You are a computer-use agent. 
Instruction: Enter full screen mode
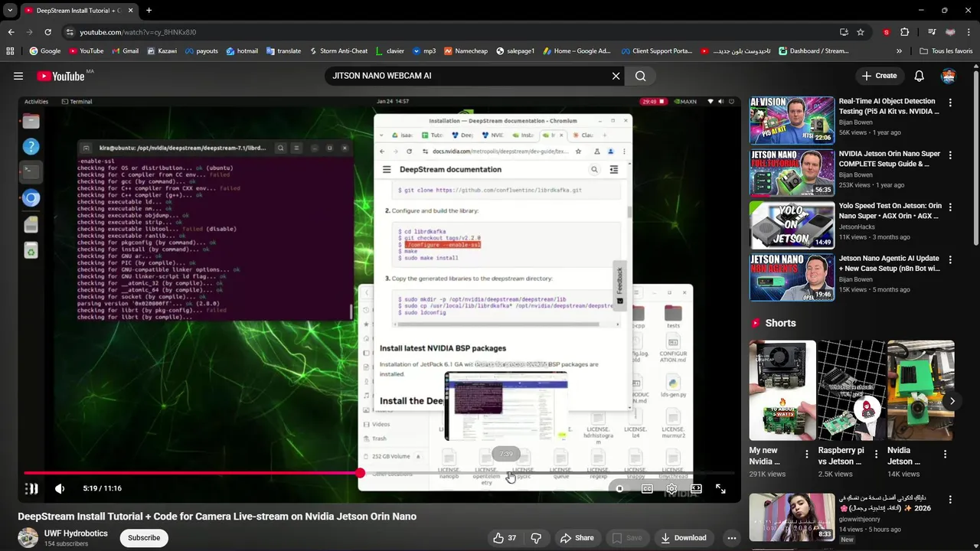(x=720, y=488)
